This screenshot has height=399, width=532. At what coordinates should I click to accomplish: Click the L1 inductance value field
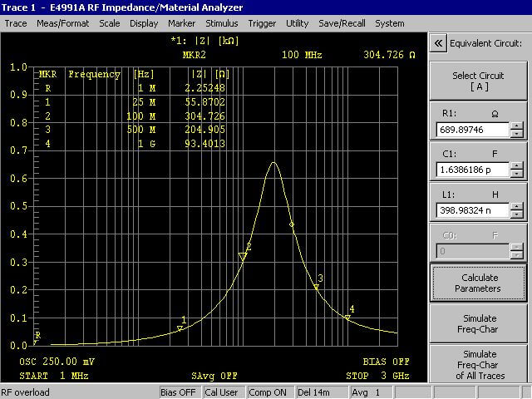tap(473, 210)
